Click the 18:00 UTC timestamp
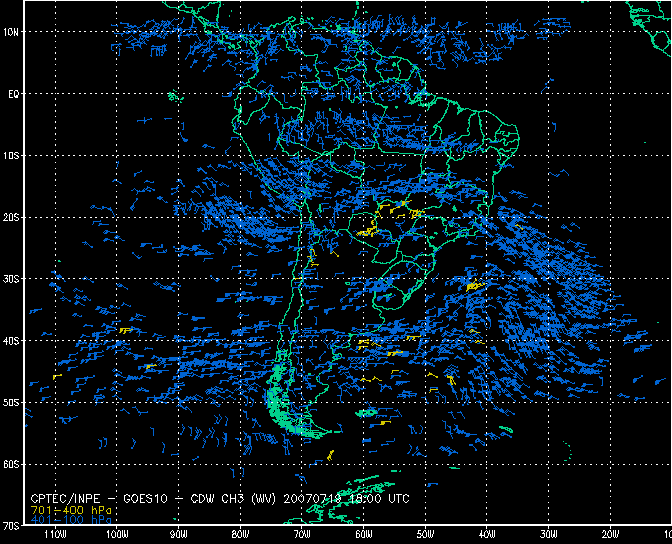 click(379, 499)
